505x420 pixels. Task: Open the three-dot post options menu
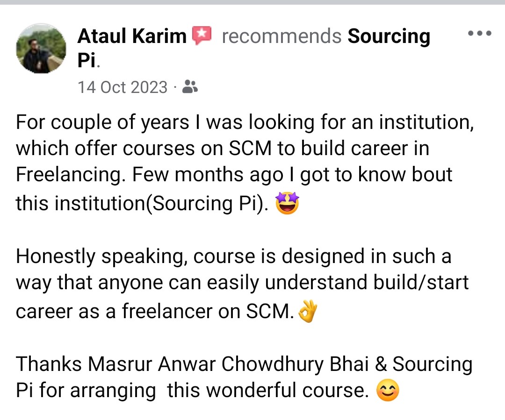pos(479,34)
